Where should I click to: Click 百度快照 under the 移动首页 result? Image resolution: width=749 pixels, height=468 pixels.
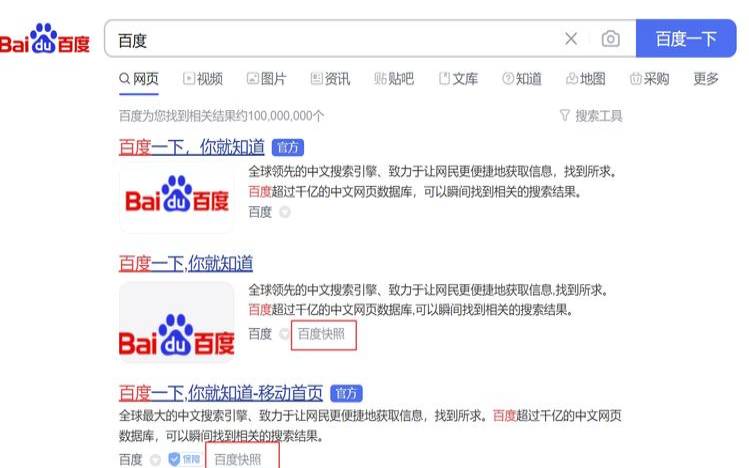237,459
